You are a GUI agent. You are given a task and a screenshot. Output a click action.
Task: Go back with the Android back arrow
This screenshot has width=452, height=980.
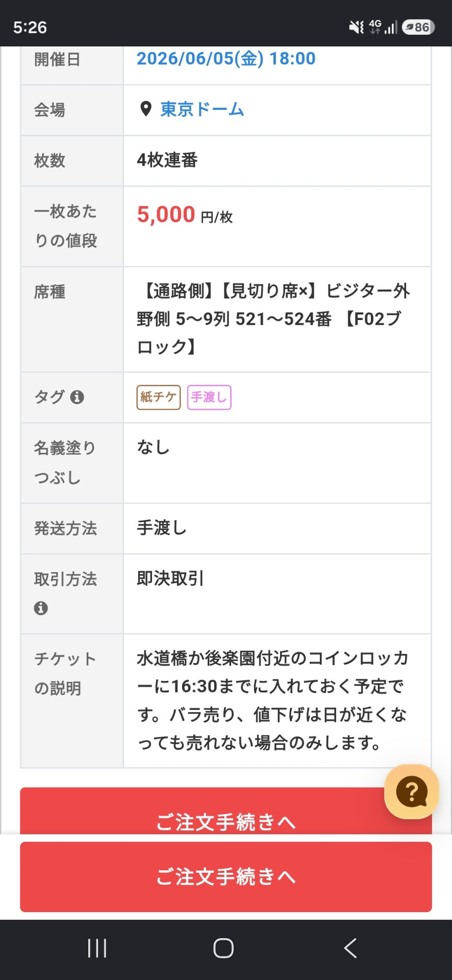[x=350, y=948]
